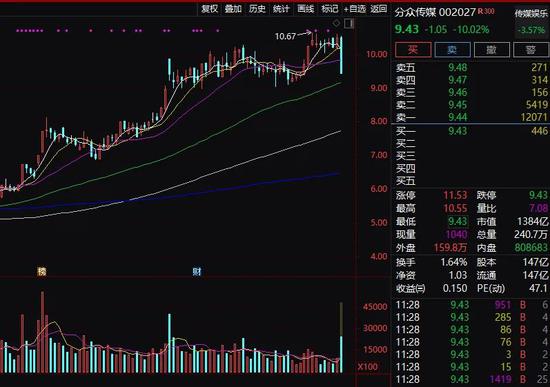Click the price change -1.05

tap(436, 29)
